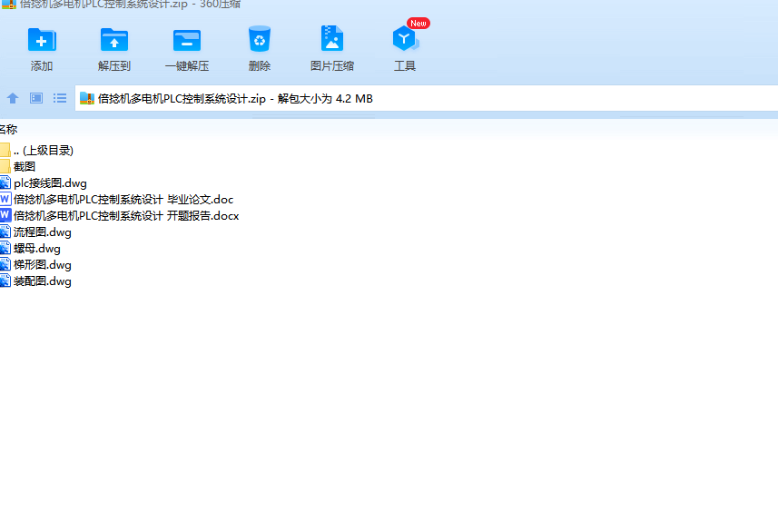Click the folder icon of the 上级目录 row
The height and width of the screenshot is (532, 778).
(5, 150)
